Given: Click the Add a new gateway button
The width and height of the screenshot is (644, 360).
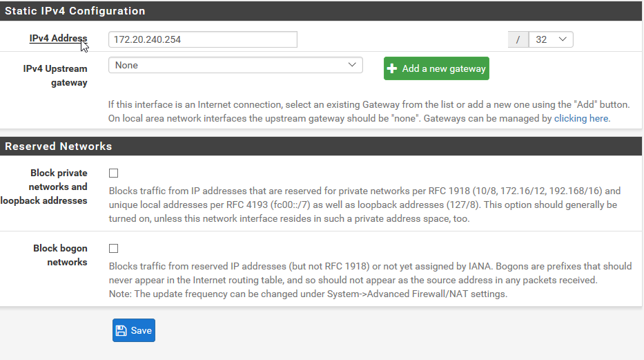Looking at the screenshot, I should click(436, 68).
